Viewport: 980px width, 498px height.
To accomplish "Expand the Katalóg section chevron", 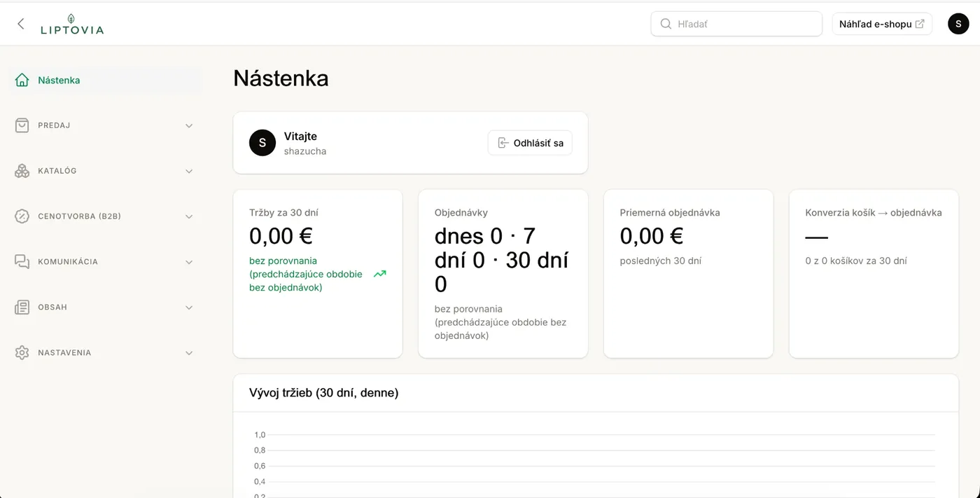I will 189,172.
